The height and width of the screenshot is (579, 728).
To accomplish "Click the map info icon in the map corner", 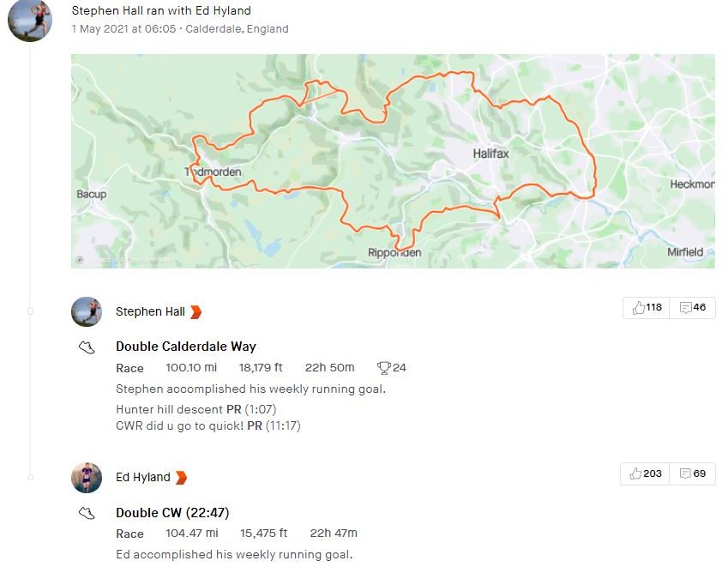I will coord(80,259).
